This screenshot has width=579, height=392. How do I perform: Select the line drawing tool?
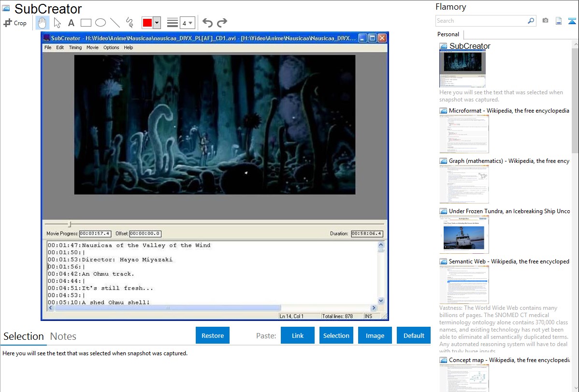115,23
